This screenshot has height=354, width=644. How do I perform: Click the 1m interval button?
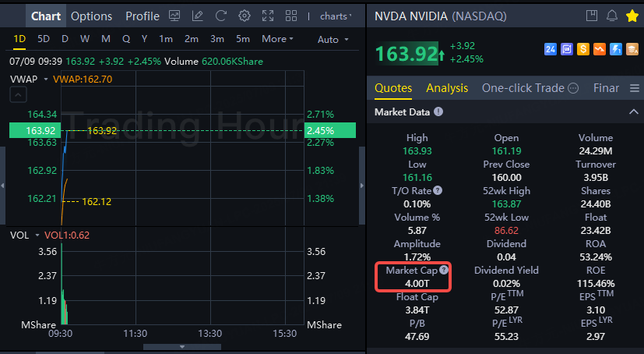pos(166,39)
